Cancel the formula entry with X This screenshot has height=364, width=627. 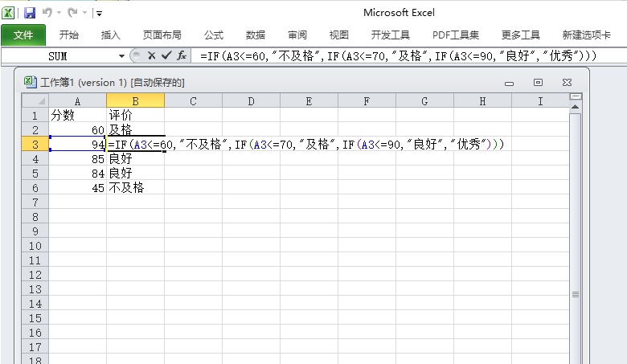151,56
